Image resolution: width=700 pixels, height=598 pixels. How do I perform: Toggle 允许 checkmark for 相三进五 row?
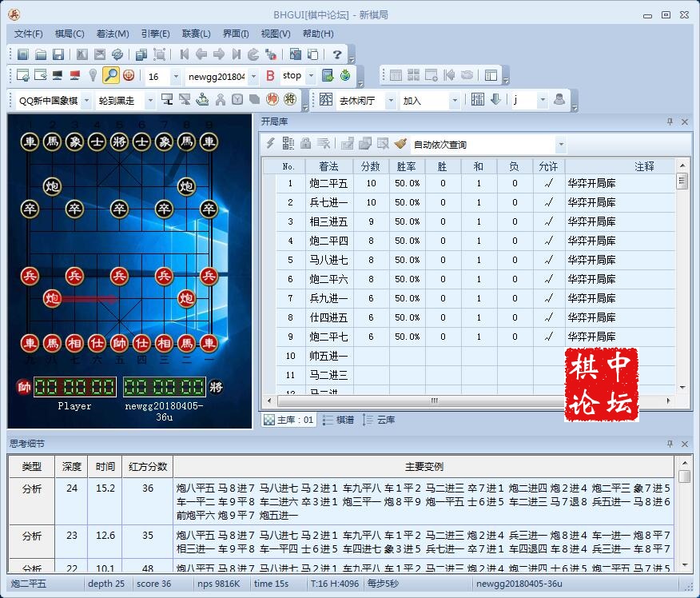click(549, 221)
